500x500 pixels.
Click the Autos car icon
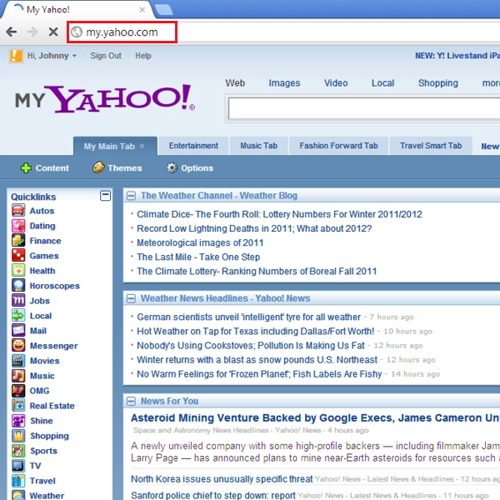point(18,211)
